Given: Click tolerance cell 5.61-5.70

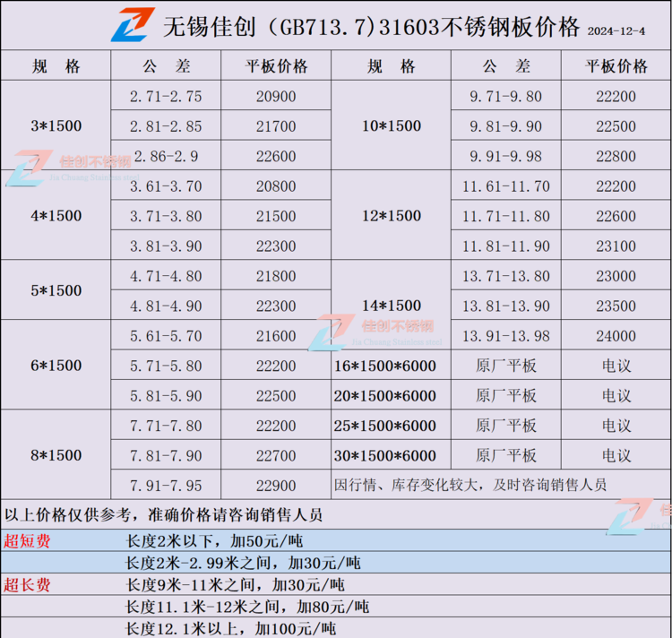Looking at the screenshot, I should [x=166, y=335].
